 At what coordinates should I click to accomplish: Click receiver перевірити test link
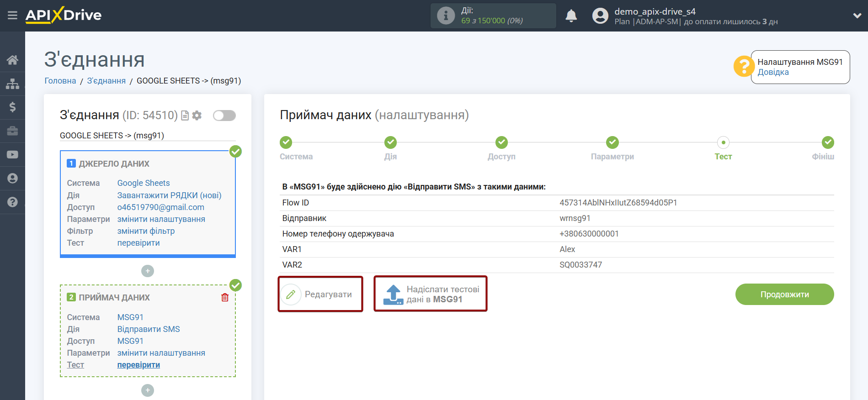click(138, 365)
